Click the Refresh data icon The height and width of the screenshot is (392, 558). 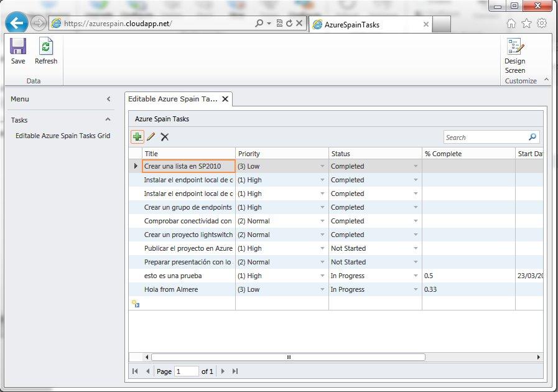(x=46, y=46)
